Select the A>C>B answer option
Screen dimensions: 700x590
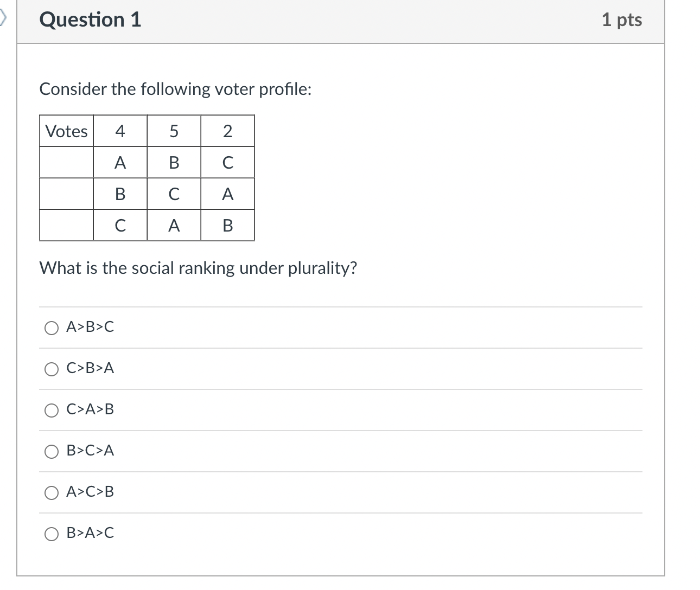(x=52, y=492)
